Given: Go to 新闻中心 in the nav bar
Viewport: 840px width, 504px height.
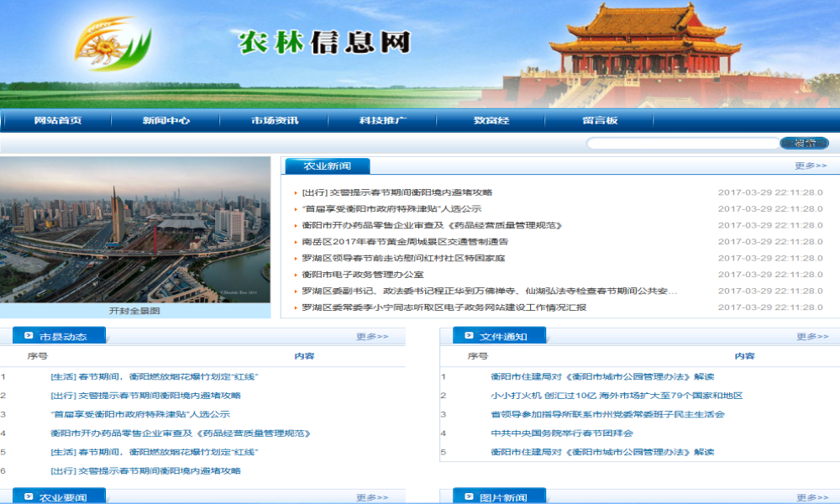Looking at the screenshot, I should pos(166,120).
